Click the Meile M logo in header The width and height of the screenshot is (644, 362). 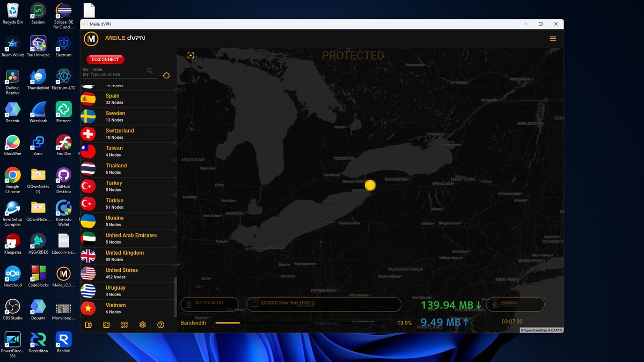point(92,39)
